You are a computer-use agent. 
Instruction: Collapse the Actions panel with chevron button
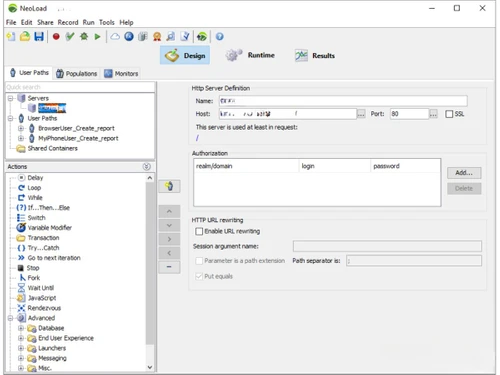click(x=147, y=167)
